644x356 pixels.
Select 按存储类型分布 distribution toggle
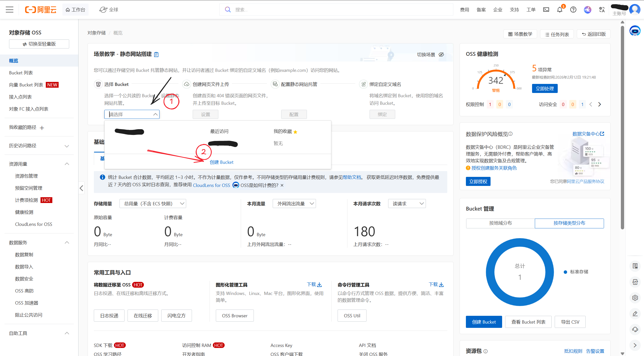pyautogui.click(x=569, y=223)
